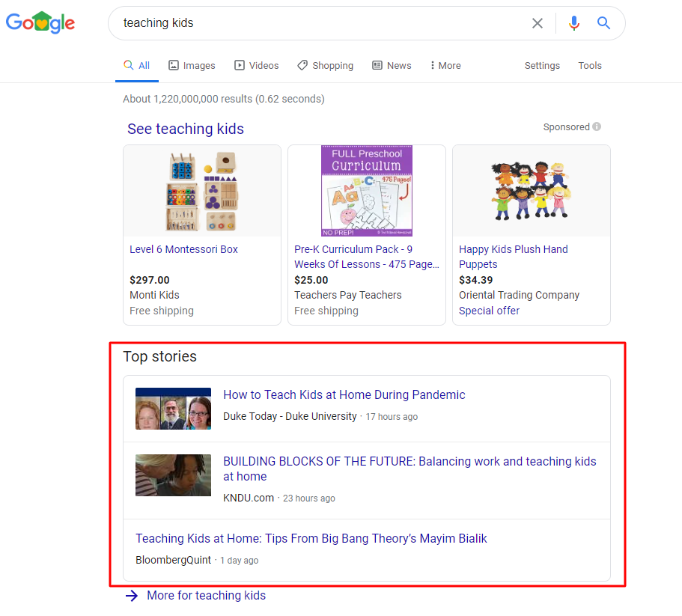Open How to Teach Kids at Home story
This screenshot has width=682, height=616.
coord(344,394)
